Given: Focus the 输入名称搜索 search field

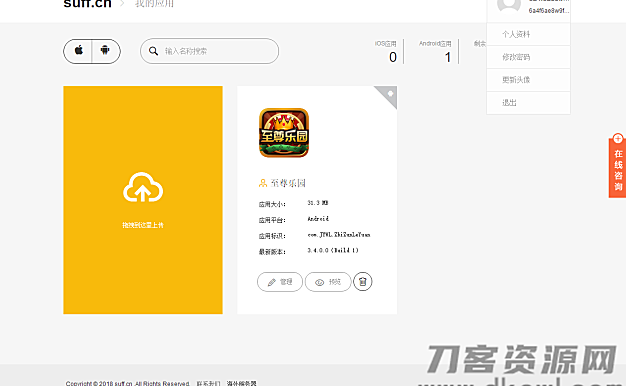Looking at the screenshot, I should click(209, 51).
